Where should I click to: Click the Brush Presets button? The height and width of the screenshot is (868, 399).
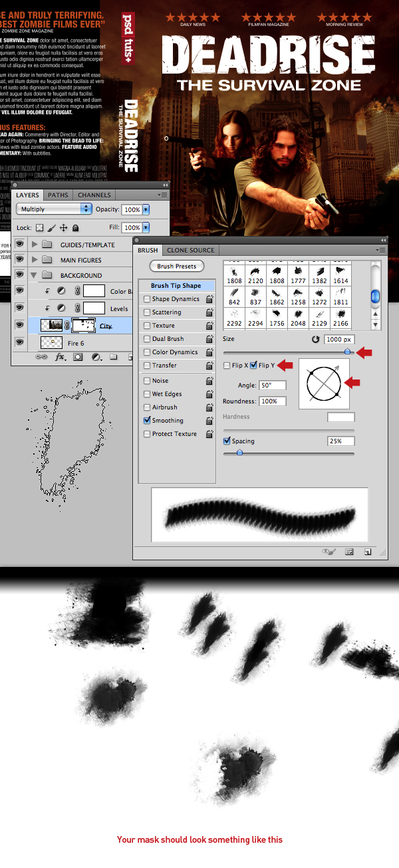[176, 266]
